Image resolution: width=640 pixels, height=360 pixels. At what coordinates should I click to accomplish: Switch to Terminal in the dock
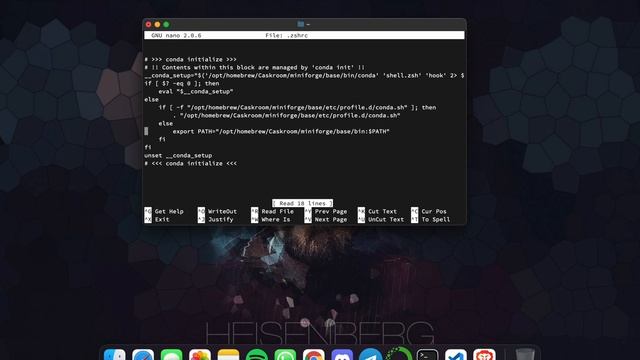click(x=427, y=354)
